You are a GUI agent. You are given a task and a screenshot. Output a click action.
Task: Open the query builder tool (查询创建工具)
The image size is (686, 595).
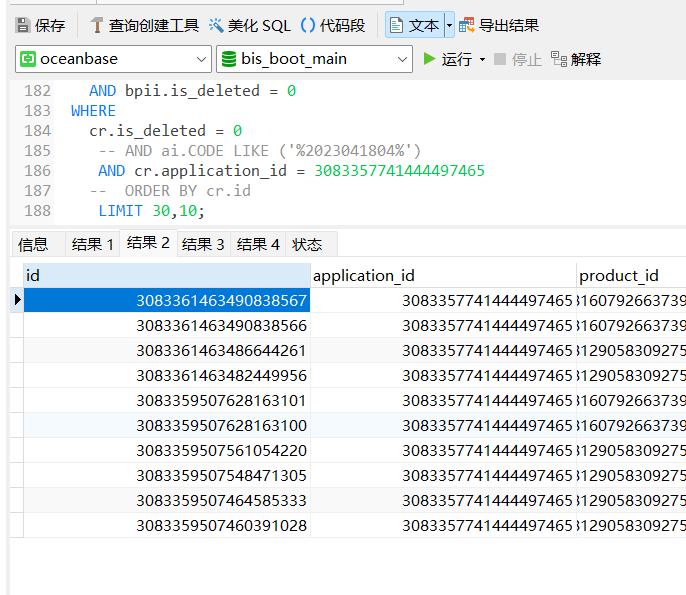click(144, 25)
